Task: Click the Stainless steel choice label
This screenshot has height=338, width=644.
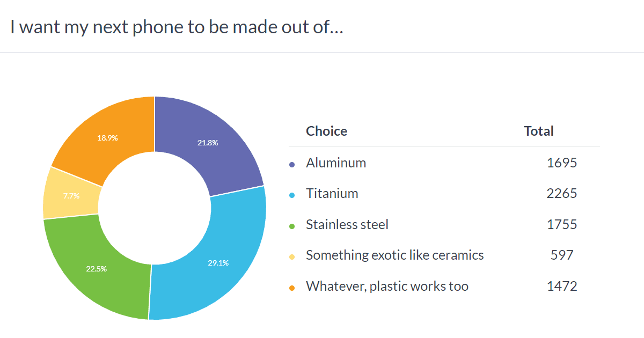Action: tap(347, 225)
